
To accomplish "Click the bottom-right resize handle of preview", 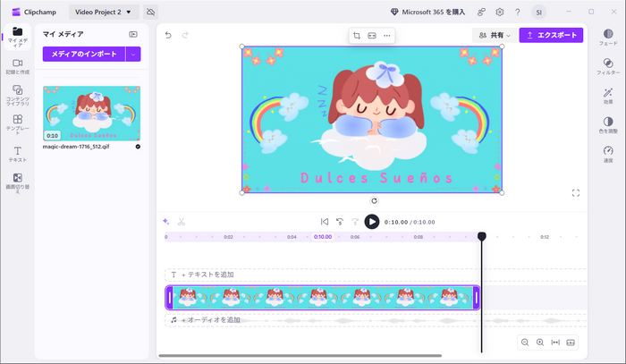I will [x=502, y=193].
